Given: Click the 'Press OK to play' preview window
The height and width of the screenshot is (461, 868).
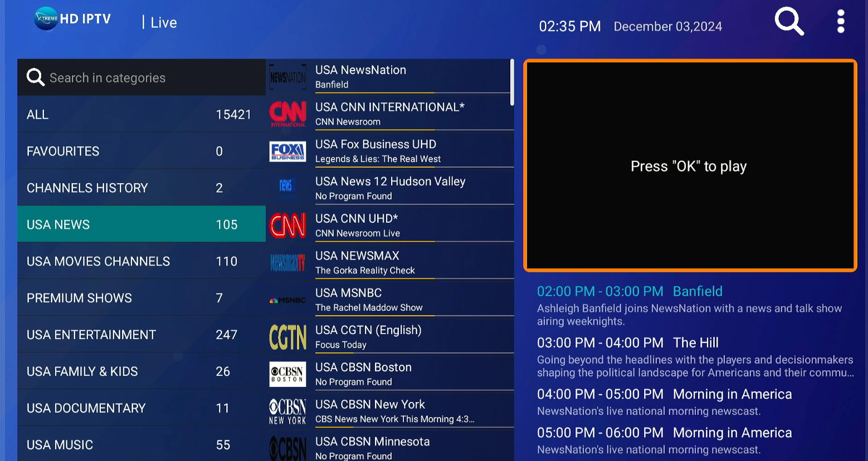Looking at the screenshot, I should tap(690, 166).
